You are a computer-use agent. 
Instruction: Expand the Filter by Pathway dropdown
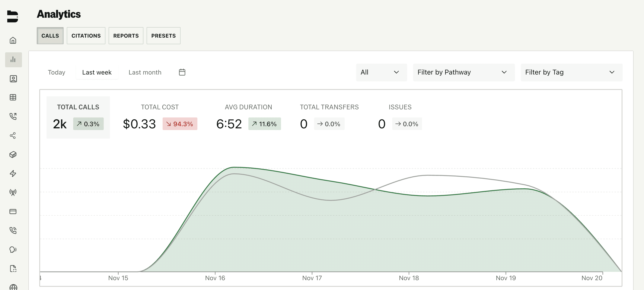[x=464, y=72]
